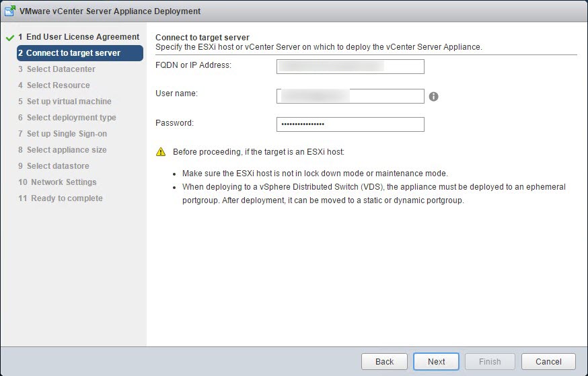Click the disabled Finish button
This screenshot has width=588, height=376.
490,361
